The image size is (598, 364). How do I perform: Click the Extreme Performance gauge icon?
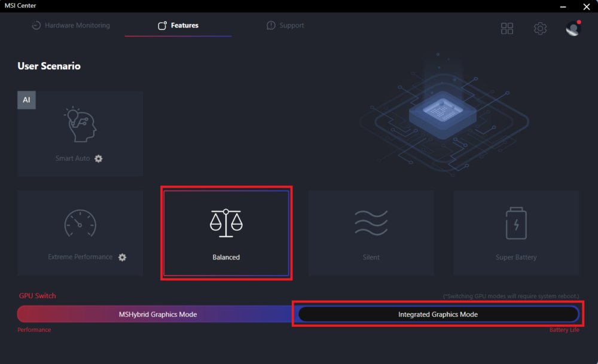coord(80,224)
